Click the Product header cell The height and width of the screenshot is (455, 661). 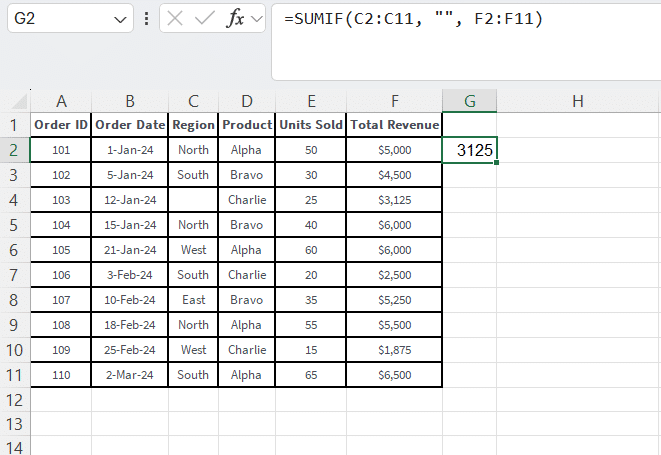point(247,125)
